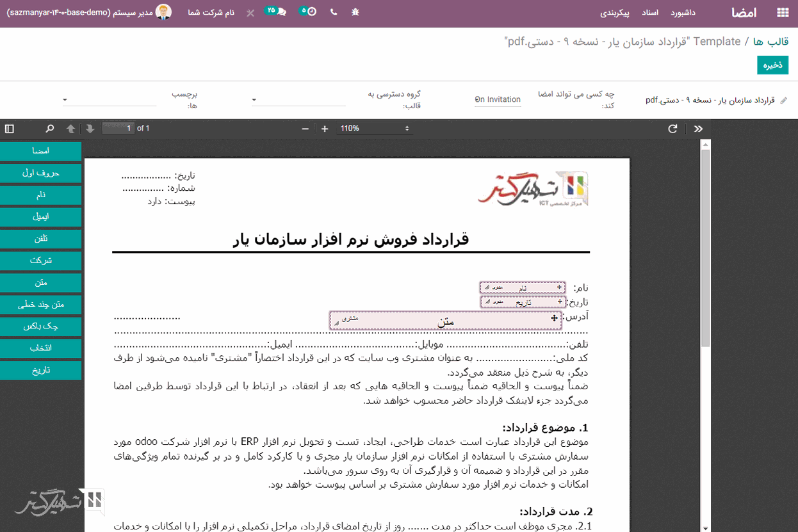Screen dimensions: 798x532
Task: Open the برچسب ها tags dropdown
Action: coord(109,100)
